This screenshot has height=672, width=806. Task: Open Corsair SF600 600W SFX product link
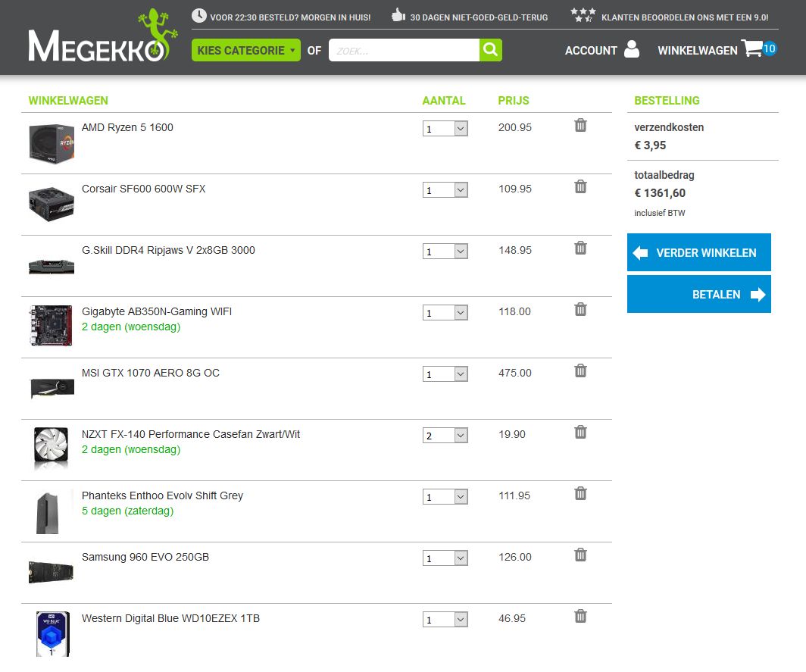click(x=143, y=189)
